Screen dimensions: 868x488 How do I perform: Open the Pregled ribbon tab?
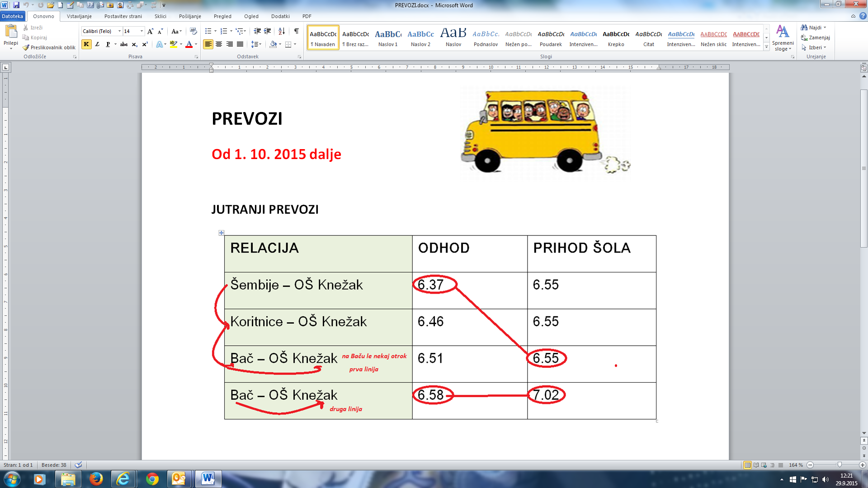pos(222,16)
